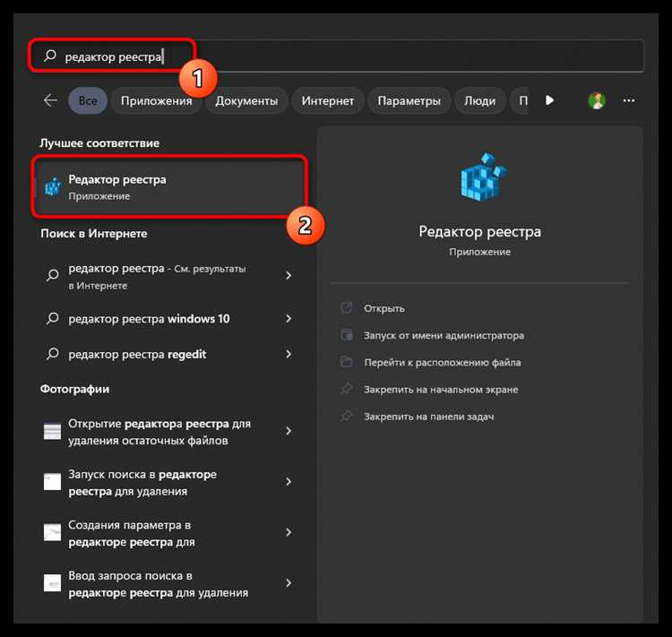The width and height of the screenshot is (672, 637).
Task: Open the user account avatar
Action: tap(597, 100)
